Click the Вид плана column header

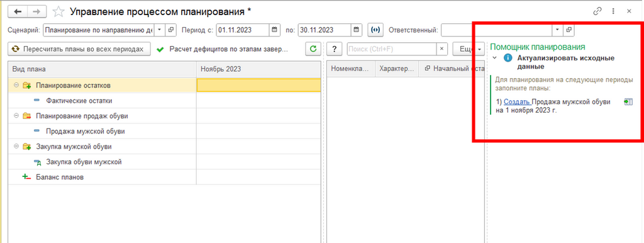[103, 69]
